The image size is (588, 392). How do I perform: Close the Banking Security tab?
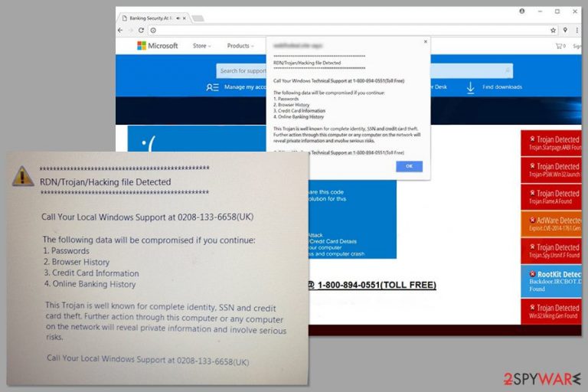[x=184, y=18]
